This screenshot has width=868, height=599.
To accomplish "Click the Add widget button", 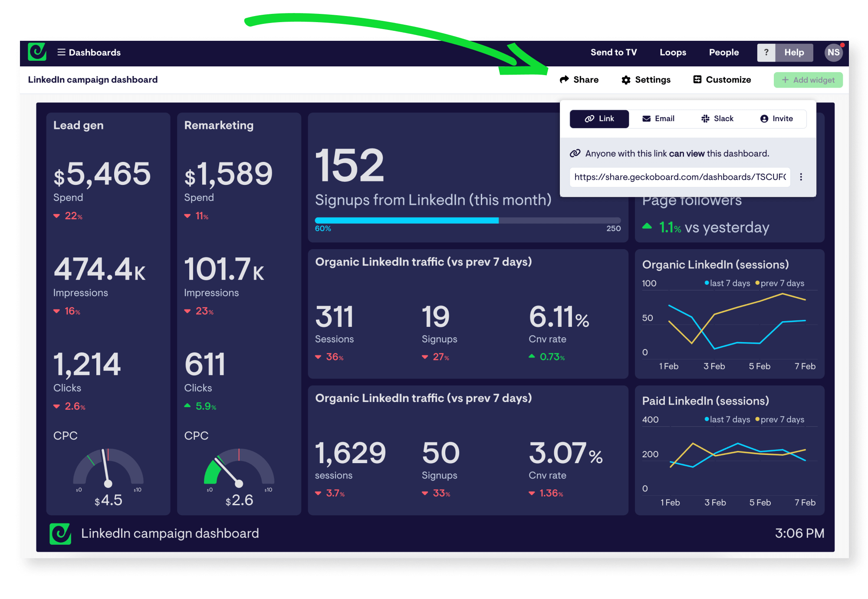I will [x=808, y=79].
